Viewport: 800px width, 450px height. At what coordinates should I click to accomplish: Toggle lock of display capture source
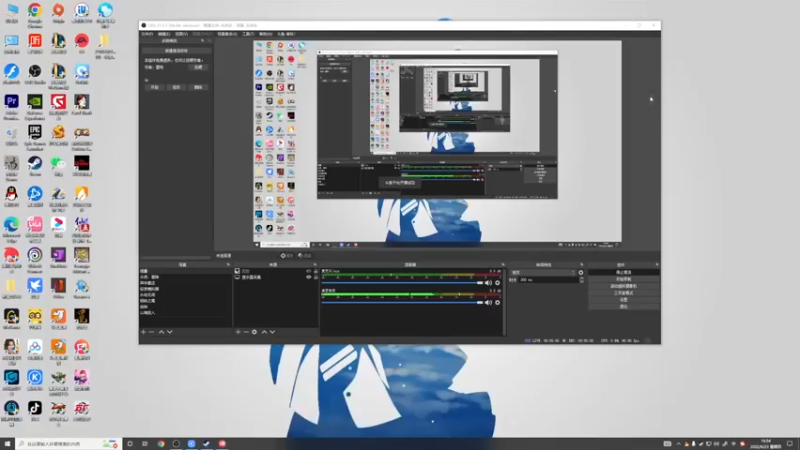316,277
